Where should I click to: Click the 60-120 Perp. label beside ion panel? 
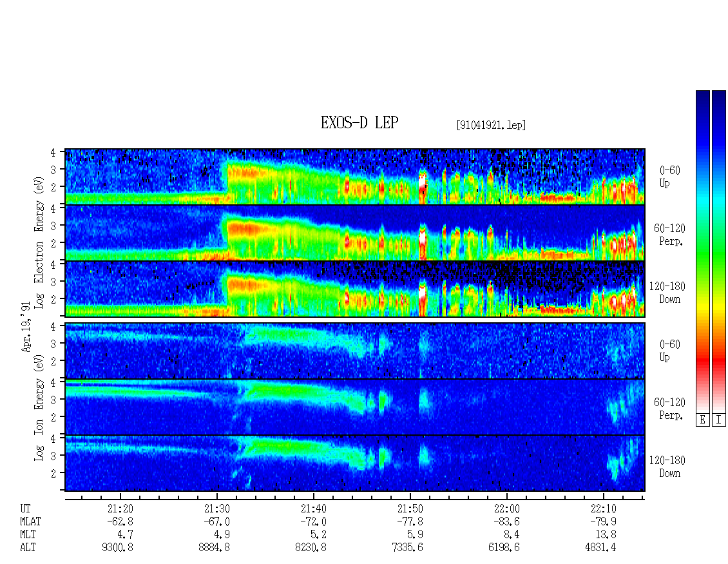pos(669,409)
